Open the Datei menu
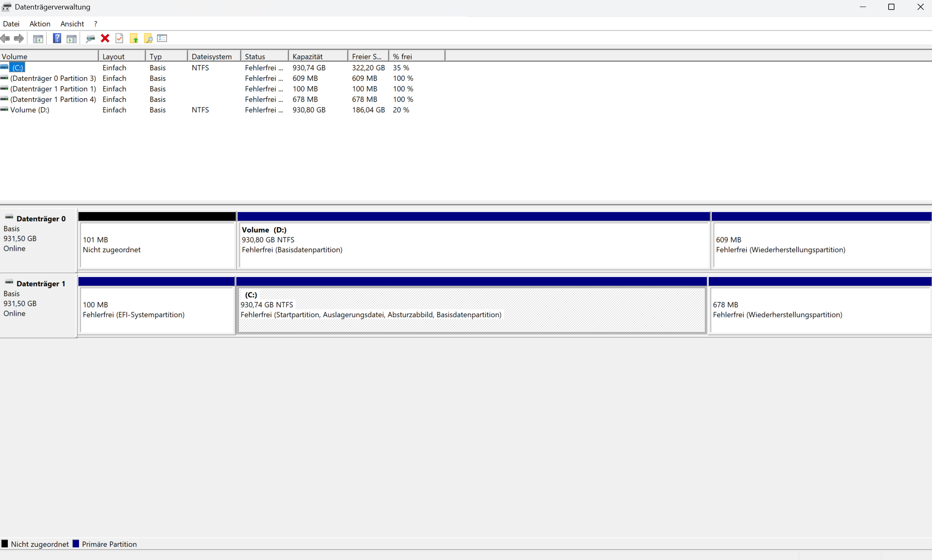This screenshot has height=560, width=932. point(11,24)
